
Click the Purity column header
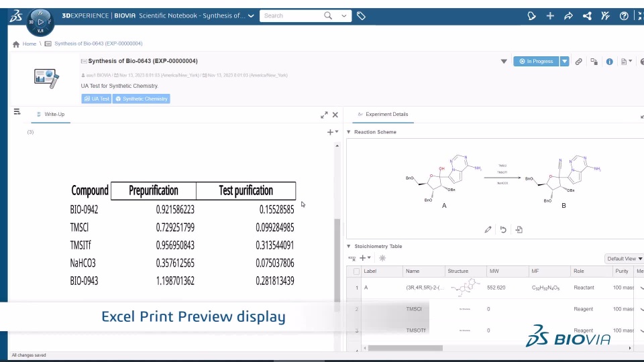point(622,271)
